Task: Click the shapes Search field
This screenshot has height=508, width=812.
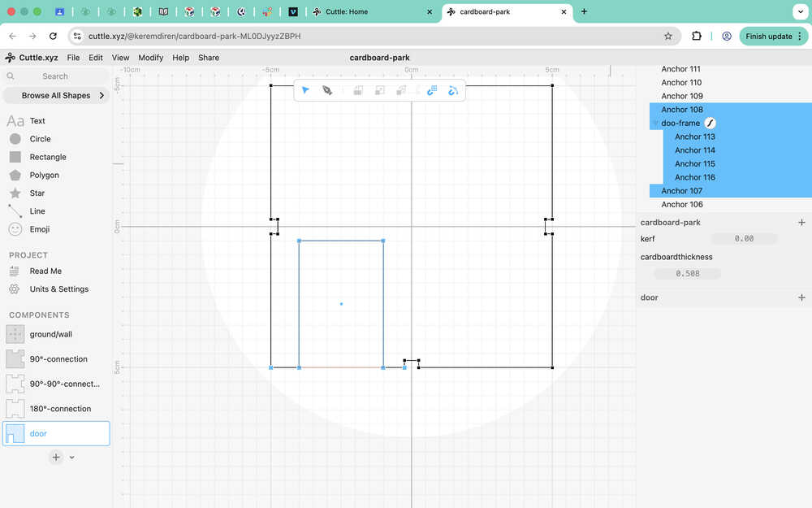Action: pos(56,76)
